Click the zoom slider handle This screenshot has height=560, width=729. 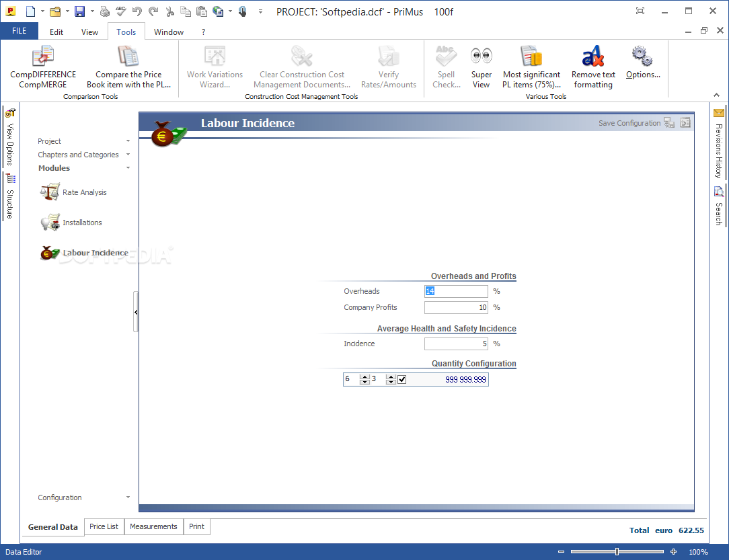(x=617, y=552)
